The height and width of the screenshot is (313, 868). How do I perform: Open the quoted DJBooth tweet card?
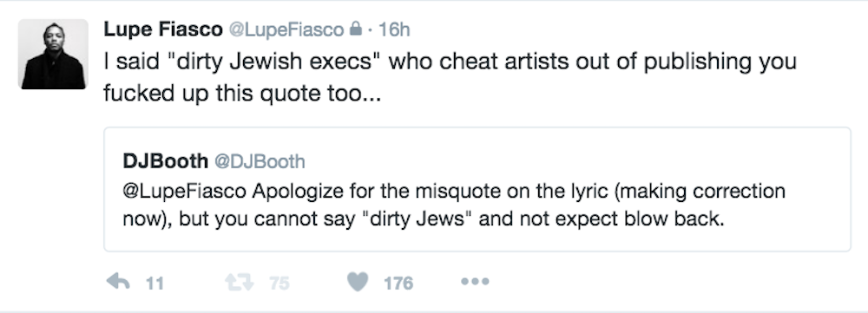point(477,189)
